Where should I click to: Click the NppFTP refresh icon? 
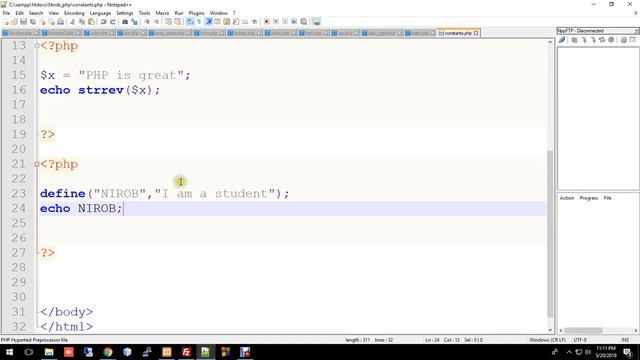click(x=602, y=40)
